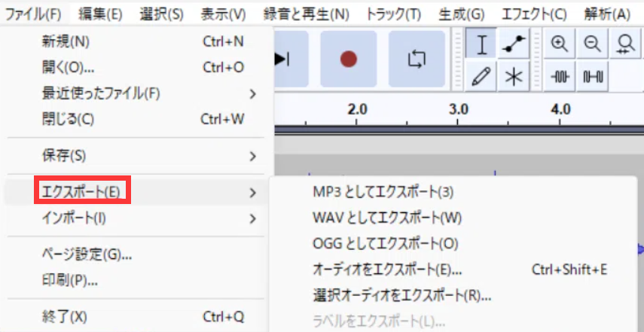Choose MP3 としてエクスポート(3)

[383, 192]
